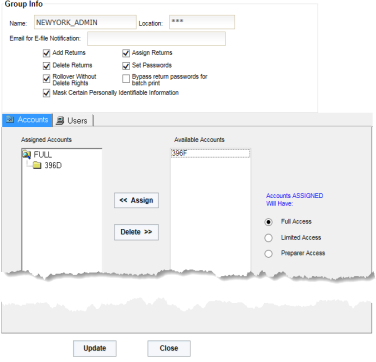Uncheck the Set Passwords checkbox
This screenshot has width=376, height=362.
126,66
